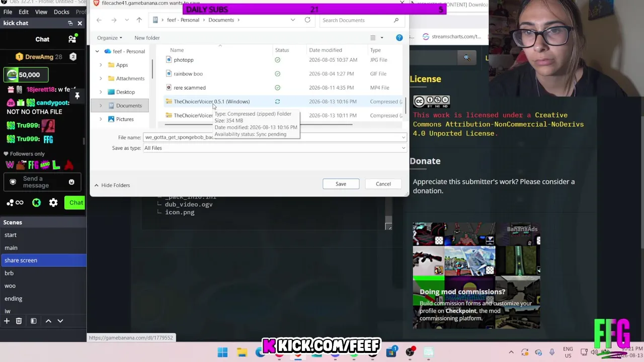This screenshot has width=644, height=362.
Task: Open the OBS Edit menu
Action: [24, 12]
